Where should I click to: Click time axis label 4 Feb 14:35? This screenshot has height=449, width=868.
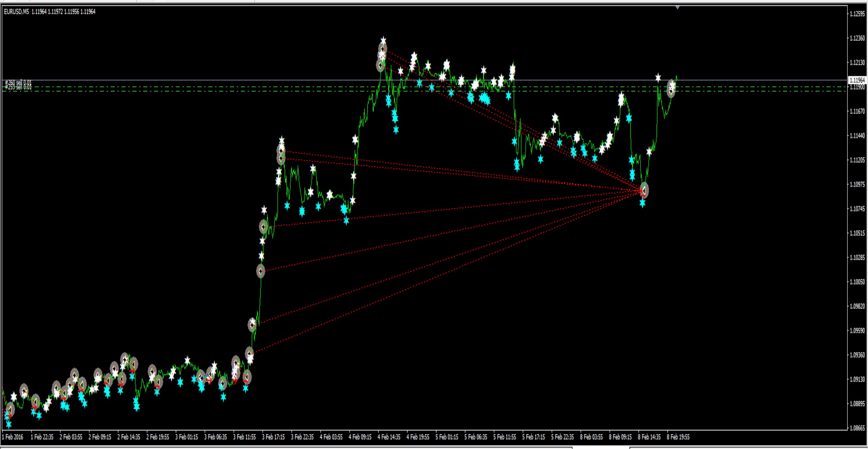pyautogui.click(x=389, y=437)
